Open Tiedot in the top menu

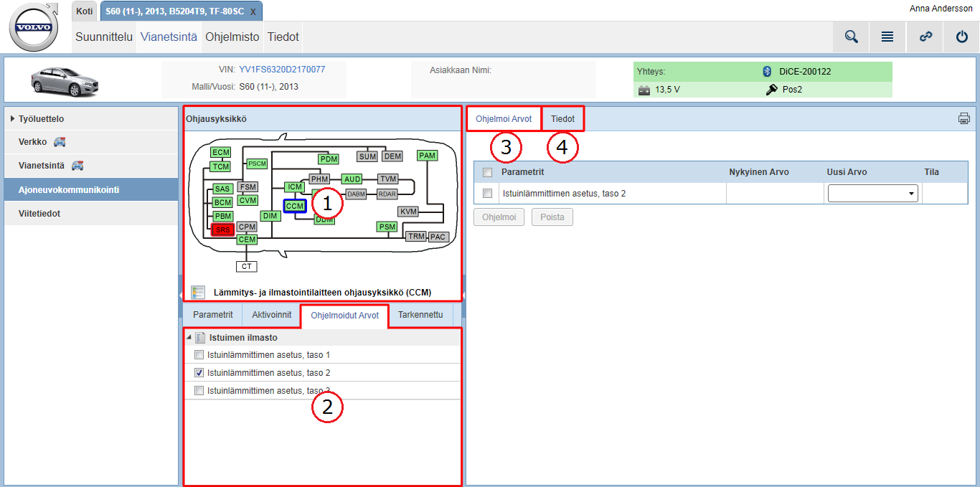(x=283, y=37)
